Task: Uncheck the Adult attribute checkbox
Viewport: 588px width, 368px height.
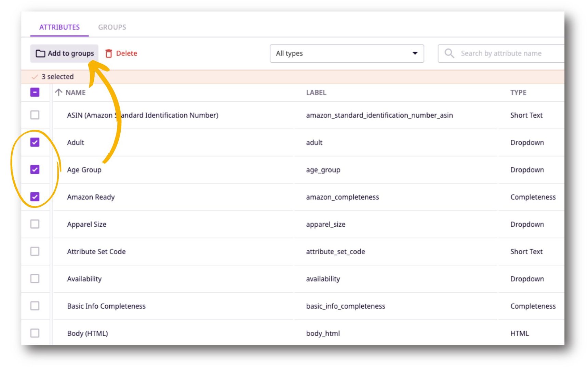Action: point(35,142)
